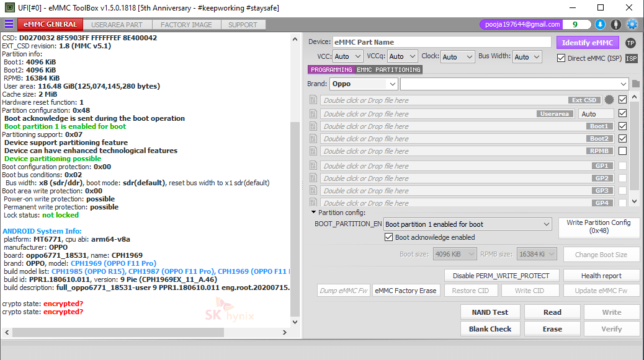Viewport: 644px width, 360px height.
Task: Switch to the eMMC GENERAL tab
Action: coord(50,24)
